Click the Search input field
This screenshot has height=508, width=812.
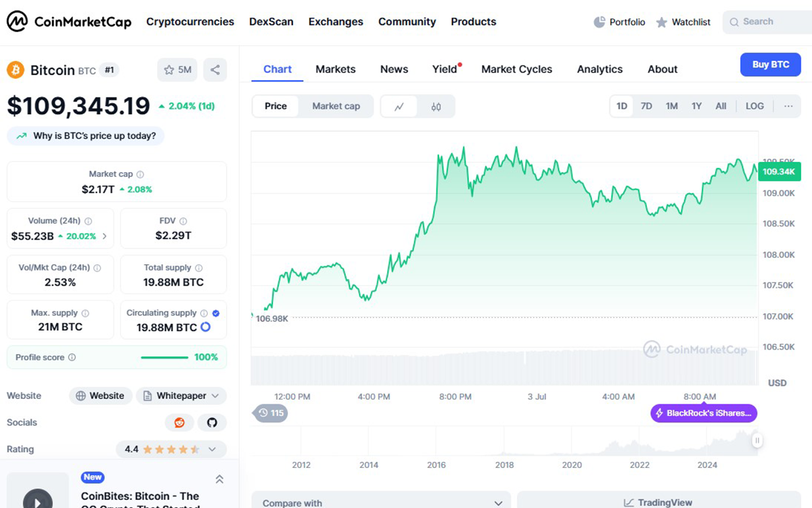coord(767,22)
